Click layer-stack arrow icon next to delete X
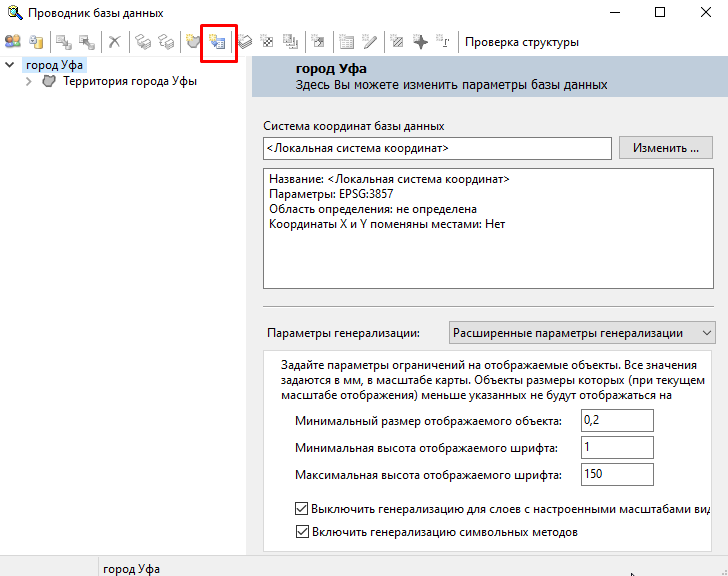 [x=143, y=42]
